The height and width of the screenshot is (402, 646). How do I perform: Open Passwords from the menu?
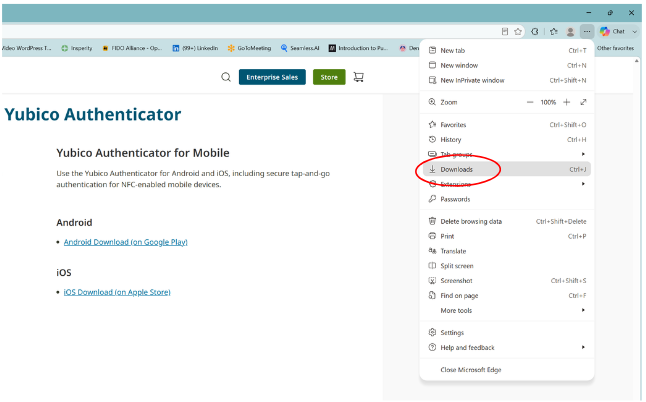(x=507, y=199)
